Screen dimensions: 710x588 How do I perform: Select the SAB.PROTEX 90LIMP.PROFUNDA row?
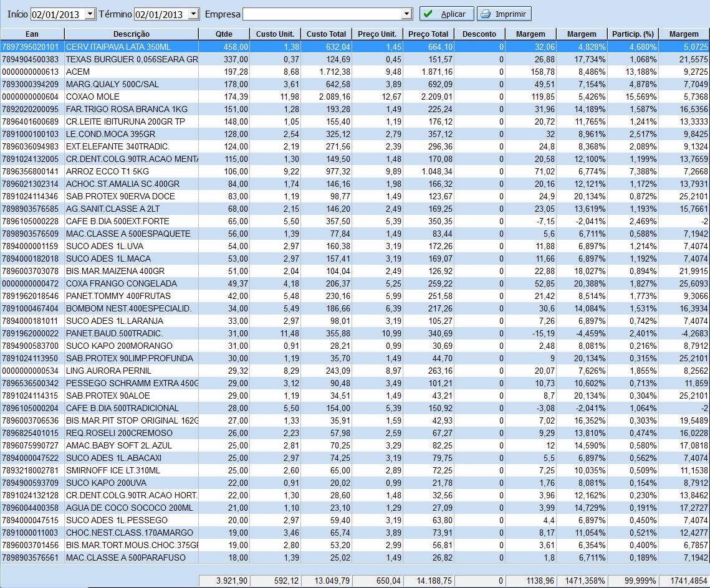[355, 358]
